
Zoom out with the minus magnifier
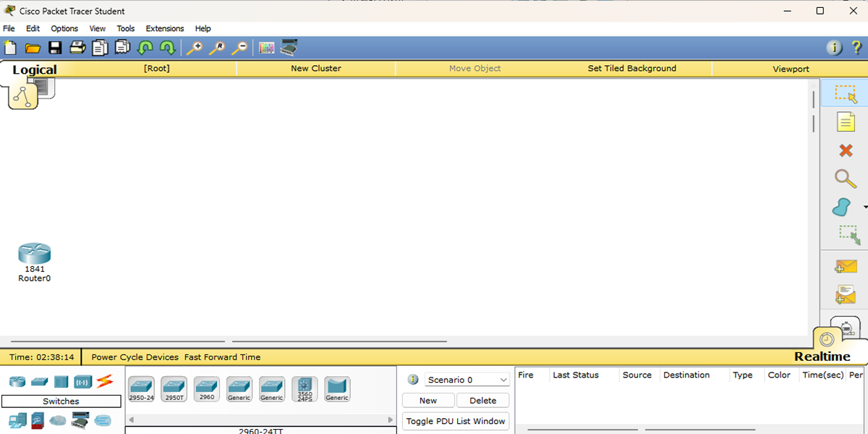(239, 48)
